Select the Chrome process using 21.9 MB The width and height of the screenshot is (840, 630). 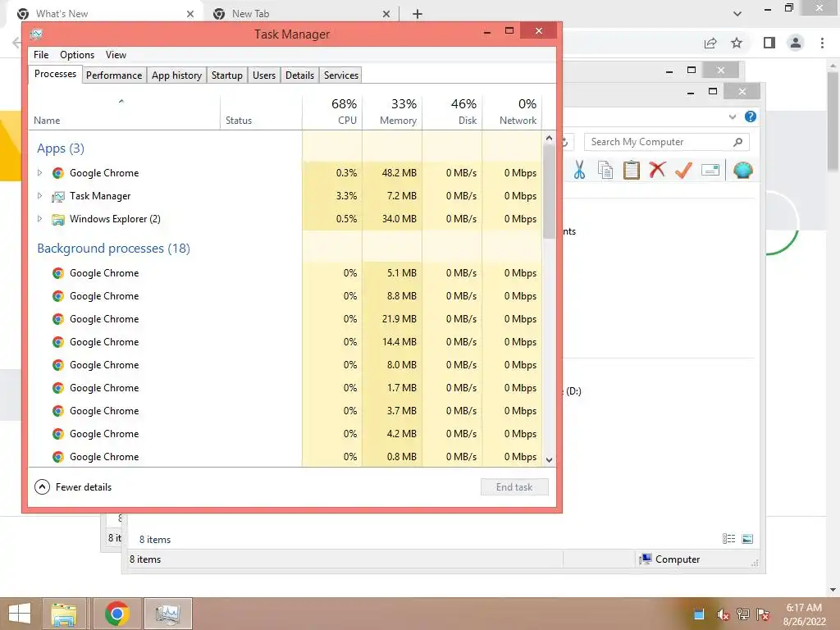(x=285, y=319)
